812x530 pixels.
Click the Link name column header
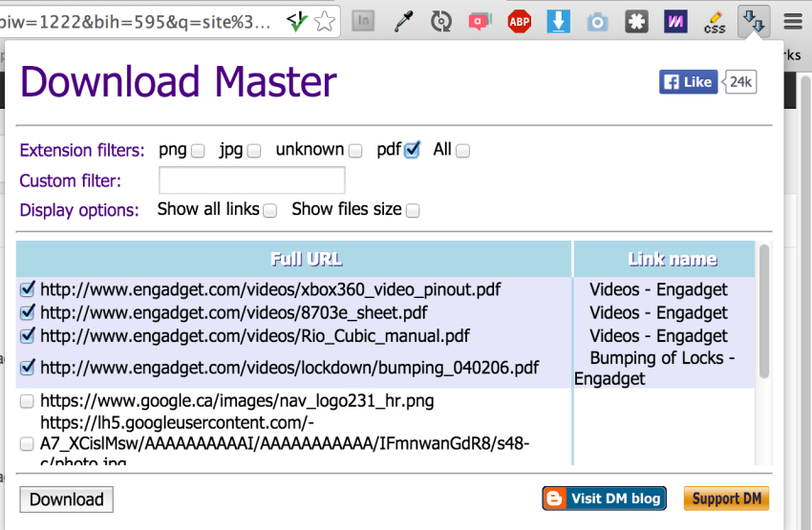[665, 259]
